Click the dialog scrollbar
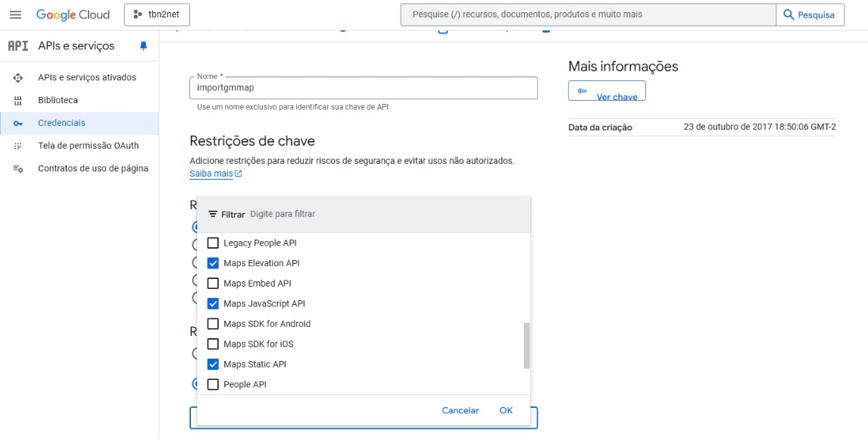Image resolution: width=868 pixels, height=439 pixels. (x=525, y=346)
